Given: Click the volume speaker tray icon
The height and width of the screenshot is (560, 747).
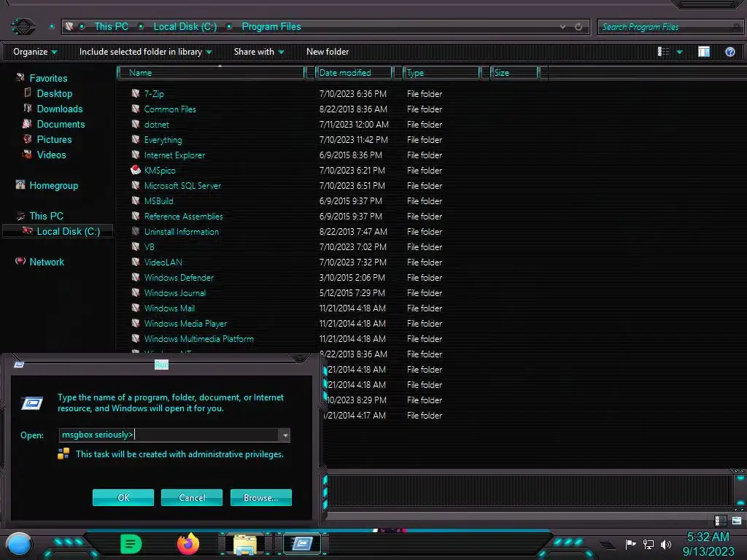Looking at the screenshot, I should tap(665, 544).
